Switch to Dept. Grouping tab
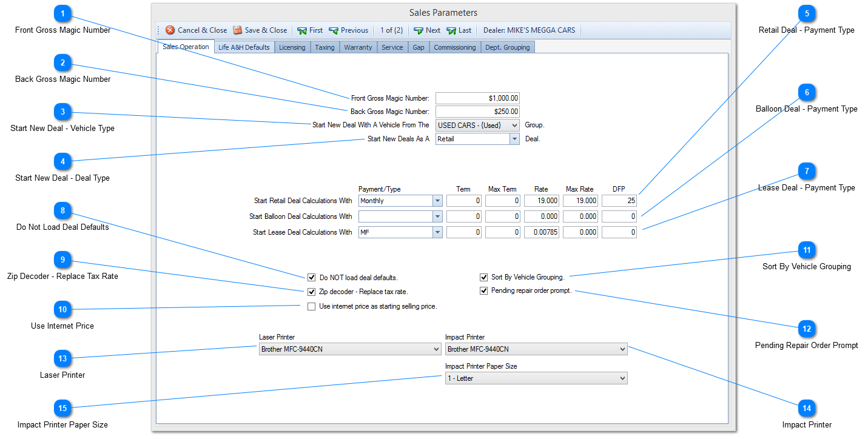 [508, 47]
